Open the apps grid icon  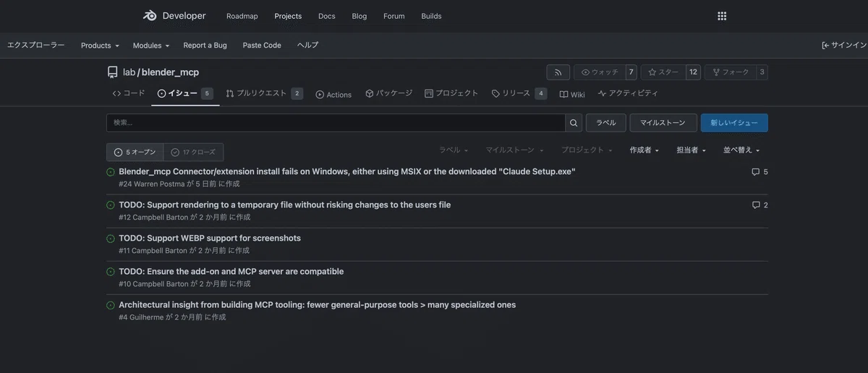[721, 16]
